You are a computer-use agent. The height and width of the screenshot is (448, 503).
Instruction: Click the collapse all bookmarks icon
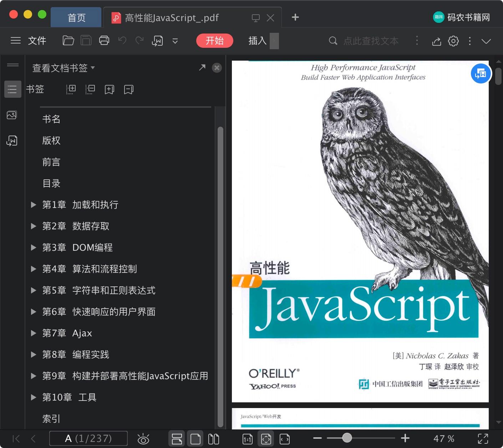[x=90, y=90]
